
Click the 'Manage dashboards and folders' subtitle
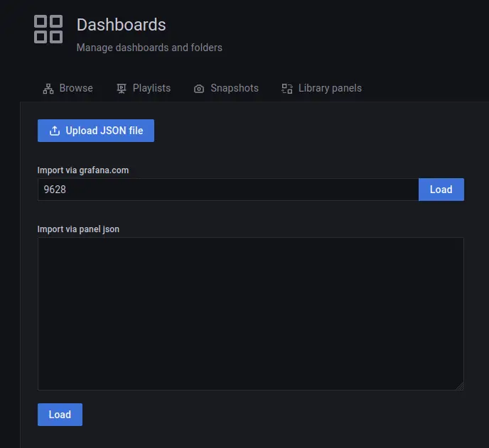149,48
